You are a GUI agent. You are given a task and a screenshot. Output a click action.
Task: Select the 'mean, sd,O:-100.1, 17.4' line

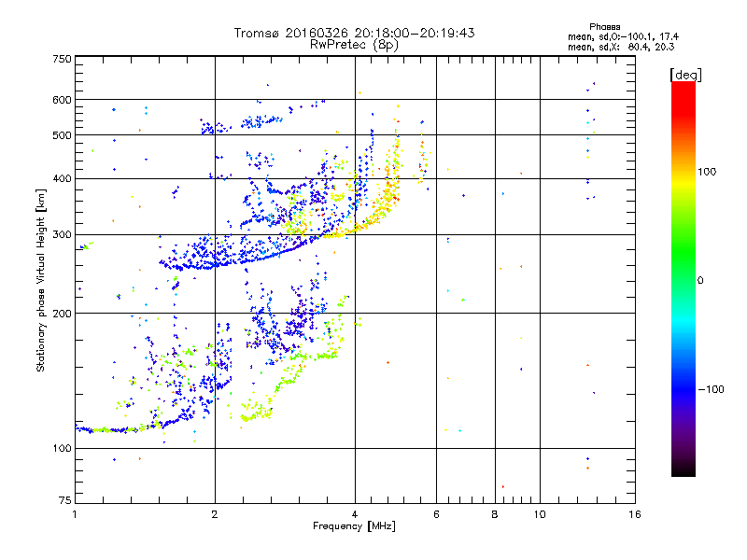pyautogui.click(x=623, y=36)
